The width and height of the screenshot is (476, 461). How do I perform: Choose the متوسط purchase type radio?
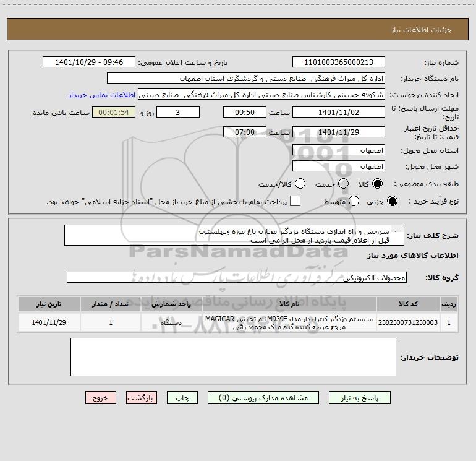click(x=354, y=201)
